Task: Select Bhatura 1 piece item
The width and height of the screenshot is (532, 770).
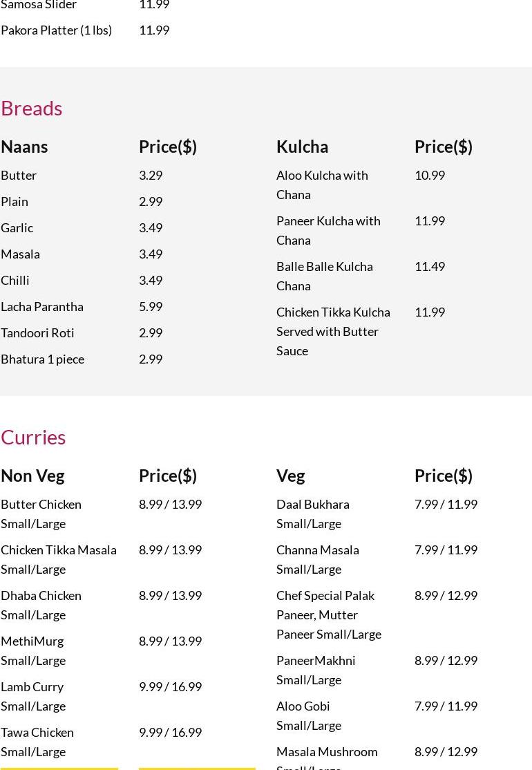Action: (42, 359)
